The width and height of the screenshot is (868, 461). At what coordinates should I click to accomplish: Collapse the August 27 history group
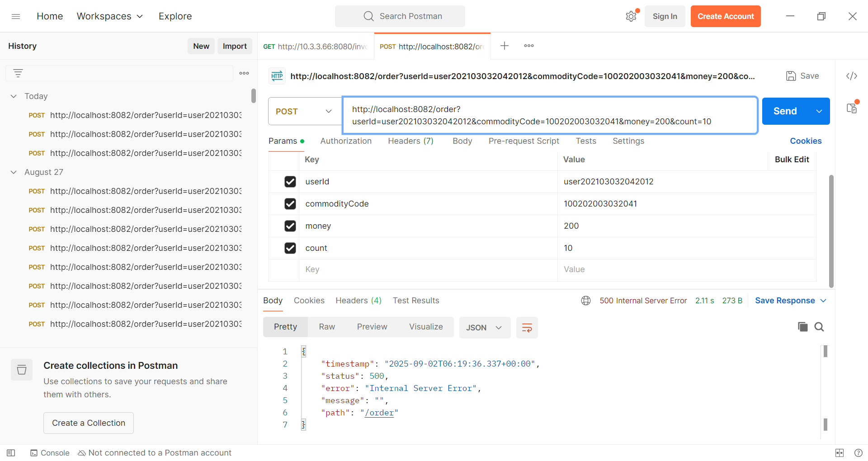point(14,172)
